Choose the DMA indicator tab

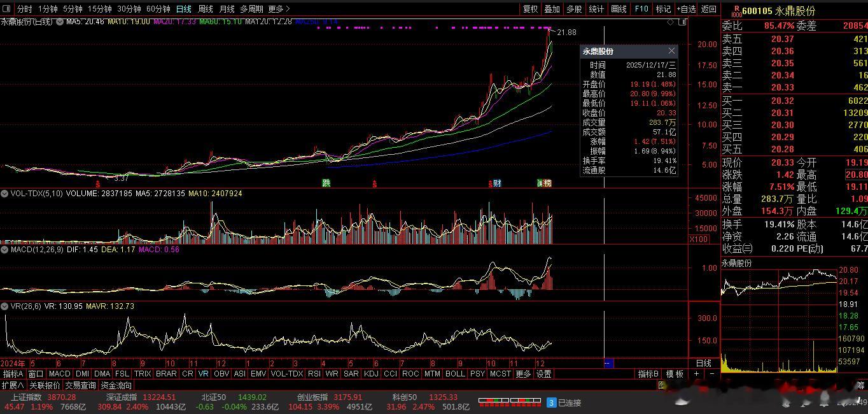102,374
